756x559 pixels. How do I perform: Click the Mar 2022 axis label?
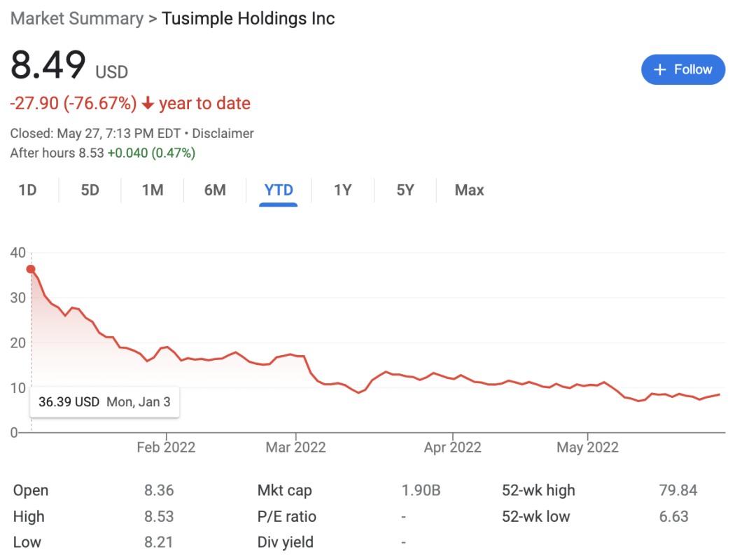(x=295, y=447)
